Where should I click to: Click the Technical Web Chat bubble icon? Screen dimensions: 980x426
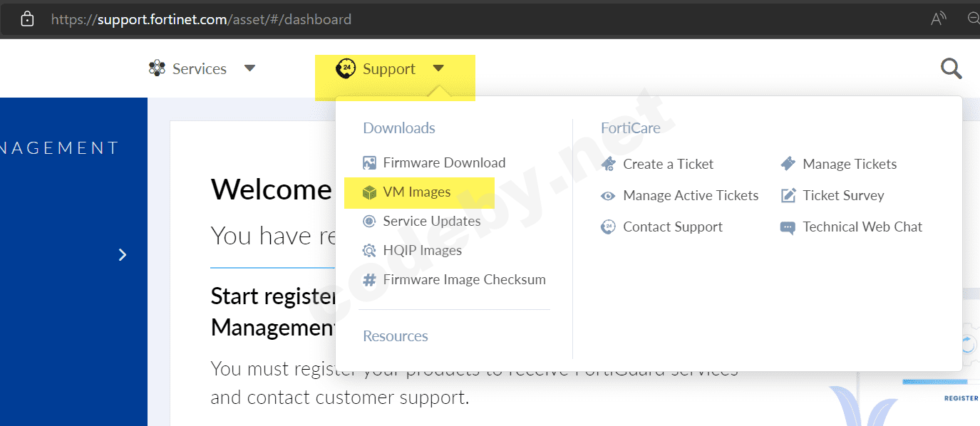coord(788,228)
